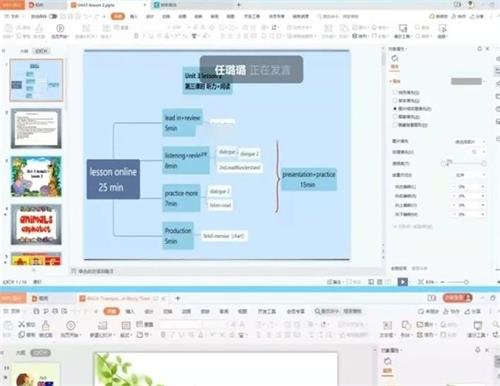Open the Insert tab in bottom window
The image size is (500, 386).
130,311
